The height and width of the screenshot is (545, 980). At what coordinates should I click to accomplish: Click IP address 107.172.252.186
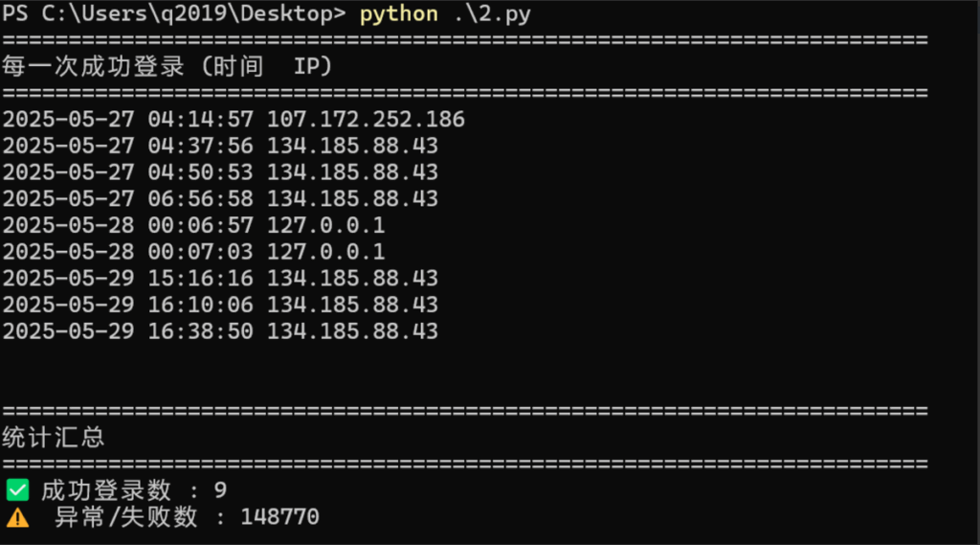pos(366,120)
